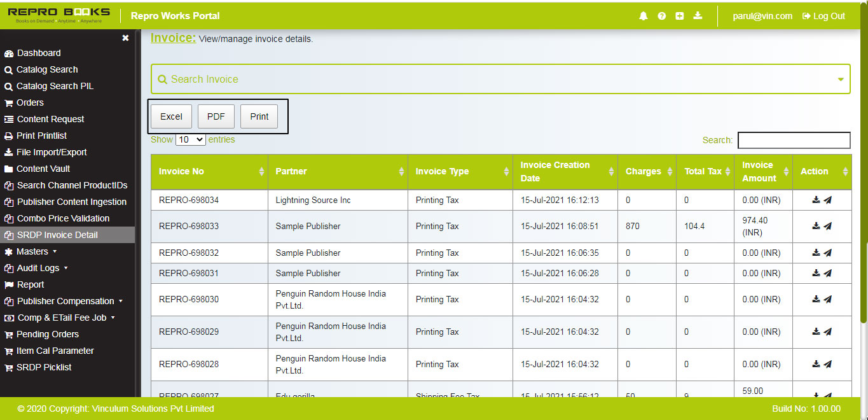
Task: Click the plus icon in the header
Action: (x=679, y=16)
